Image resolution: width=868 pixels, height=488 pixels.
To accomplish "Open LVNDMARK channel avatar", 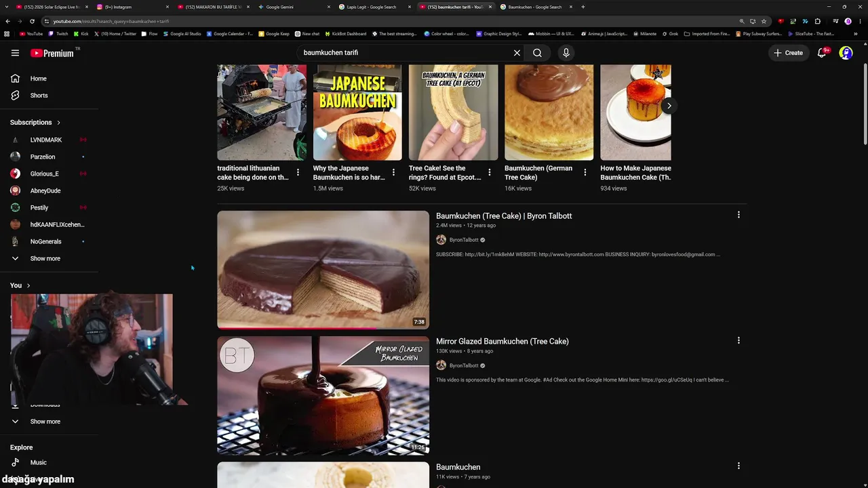I will (x=15, y=140).
